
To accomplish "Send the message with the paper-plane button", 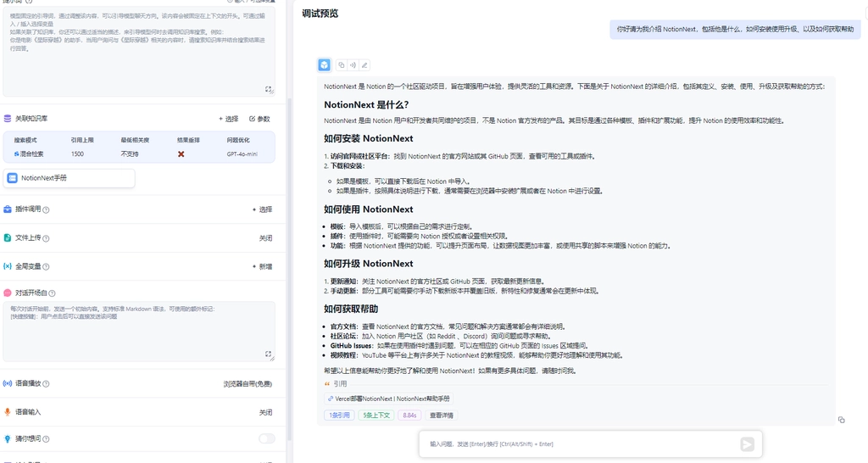I will 747,444.
